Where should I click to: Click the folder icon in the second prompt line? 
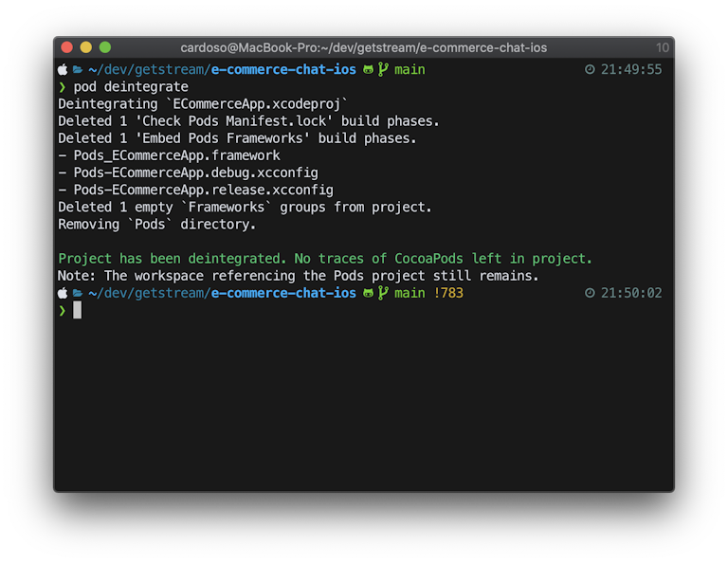(78, 293)
